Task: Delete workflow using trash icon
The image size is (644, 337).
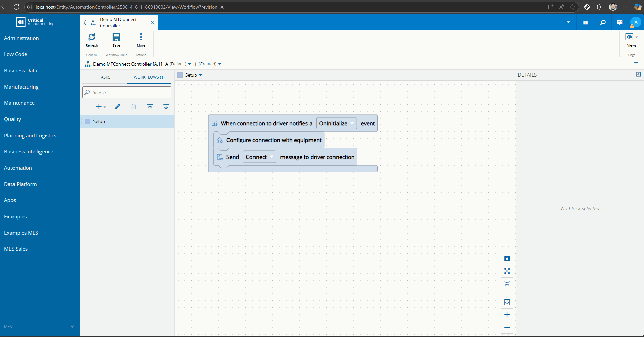Action: coord(134,106)
